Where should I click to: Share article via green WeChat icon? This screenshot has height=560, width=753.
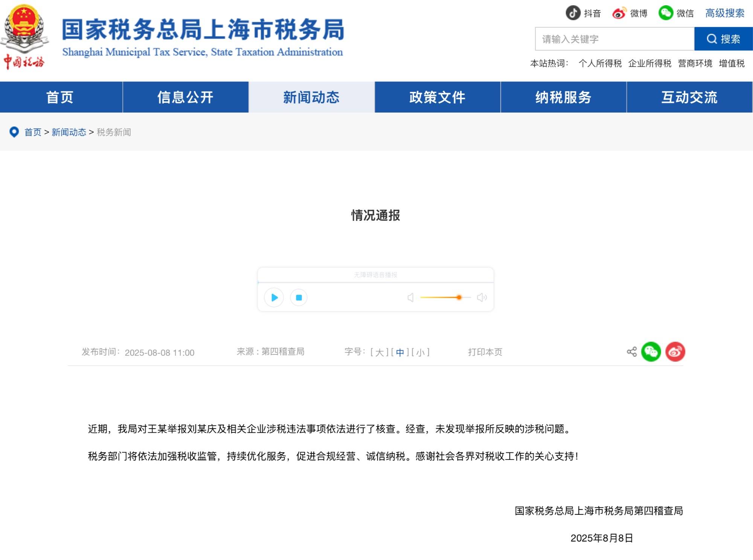[651, 352]
